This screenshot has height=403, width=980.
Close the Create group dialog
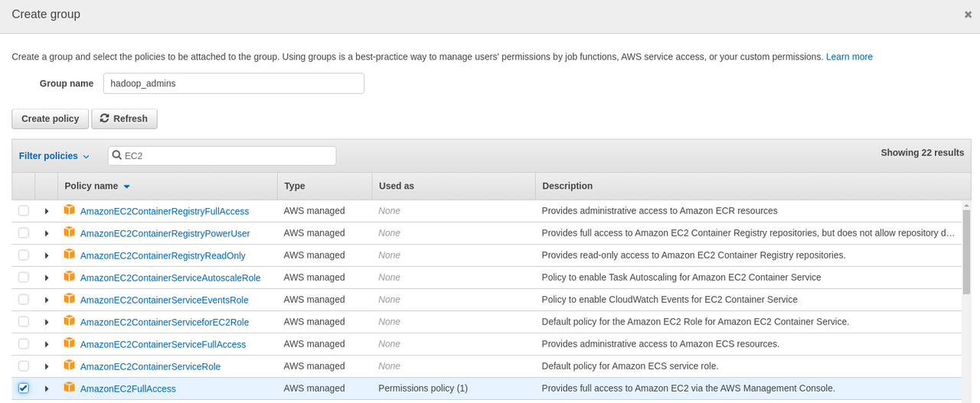pyautogui.click(x=968, y=15)
